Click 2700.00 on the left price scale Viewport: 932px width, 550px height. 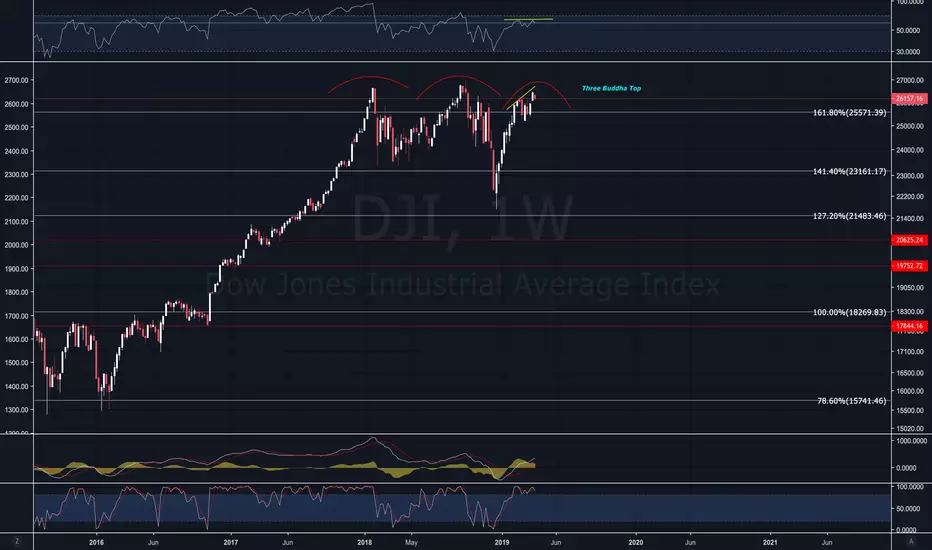tap(16, 80)
